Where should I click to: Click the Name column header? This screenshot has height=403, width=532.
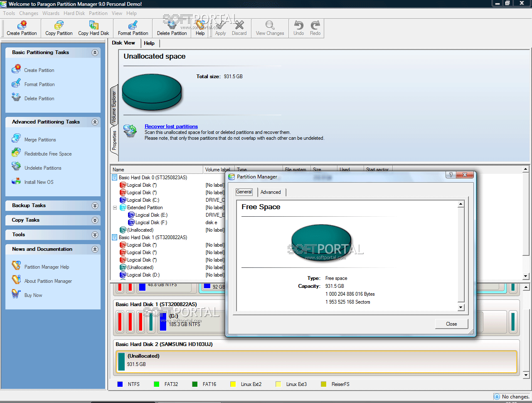[157, 170]
